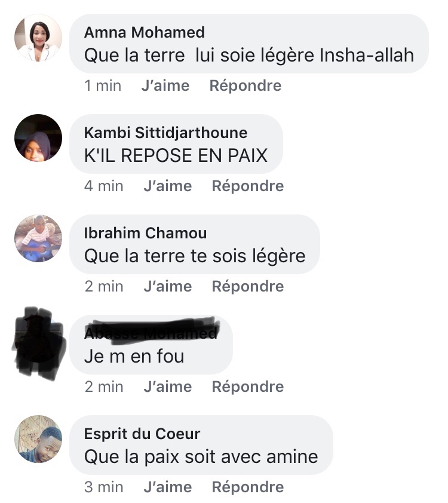The height and width of the screenshot is (503, 448).
Task: Reply to the "Je m en fou" comment
Action: pos(248,387)
